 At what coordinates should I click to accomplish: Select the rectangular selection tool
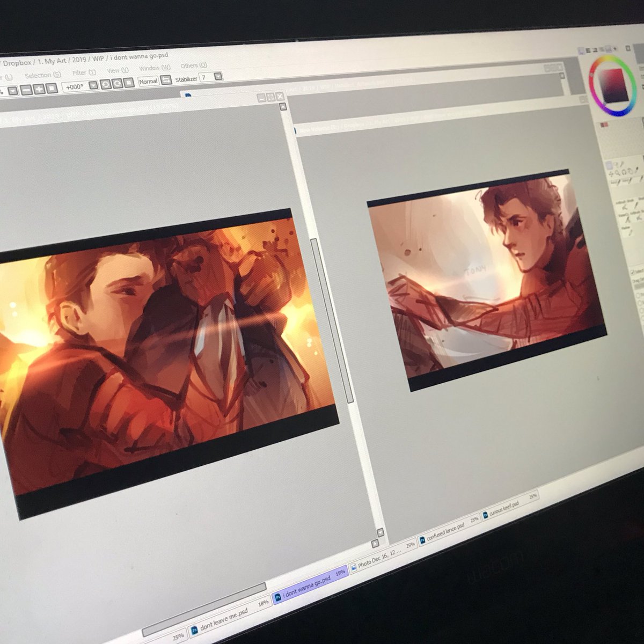(609, 165)
